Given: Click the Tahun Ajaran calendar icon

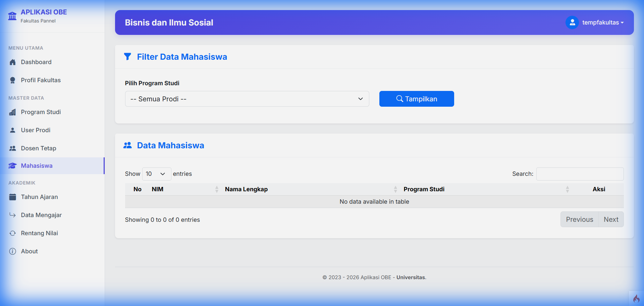Looking at the screenshot, I should pos(13,197).
